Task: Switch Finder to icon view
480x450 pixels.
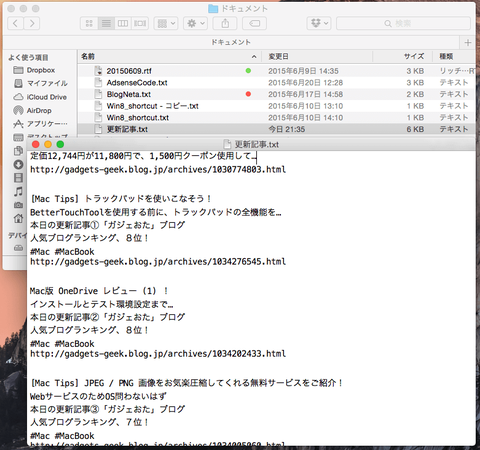Action: pos(89,23)
